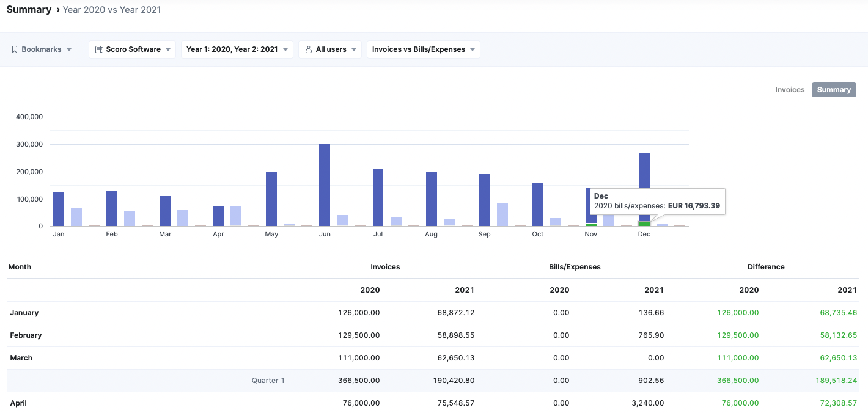The width and height of the screenshot is (868, 413).
Task: Expand the All users filter
Action: [330, 49]
